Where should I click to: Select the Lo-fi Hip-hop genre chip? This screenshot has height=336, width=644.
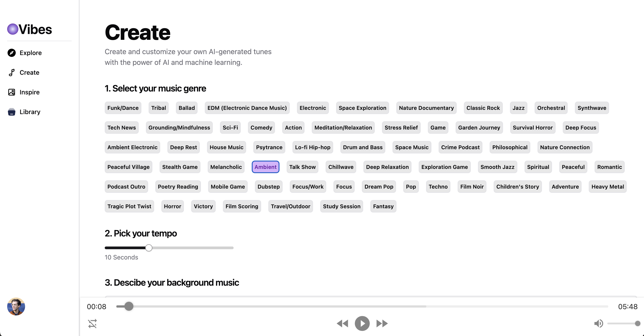[x=313, y=147]
